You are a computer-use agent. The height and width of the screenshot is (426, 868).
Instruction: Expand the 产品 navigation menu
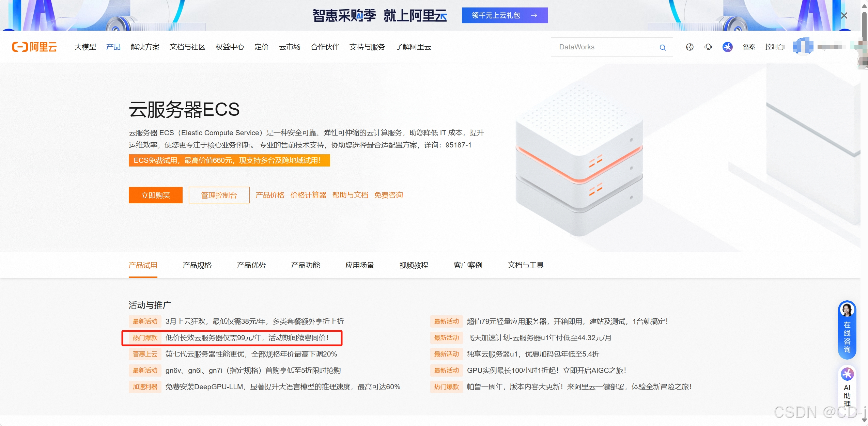tap(113, 47)
